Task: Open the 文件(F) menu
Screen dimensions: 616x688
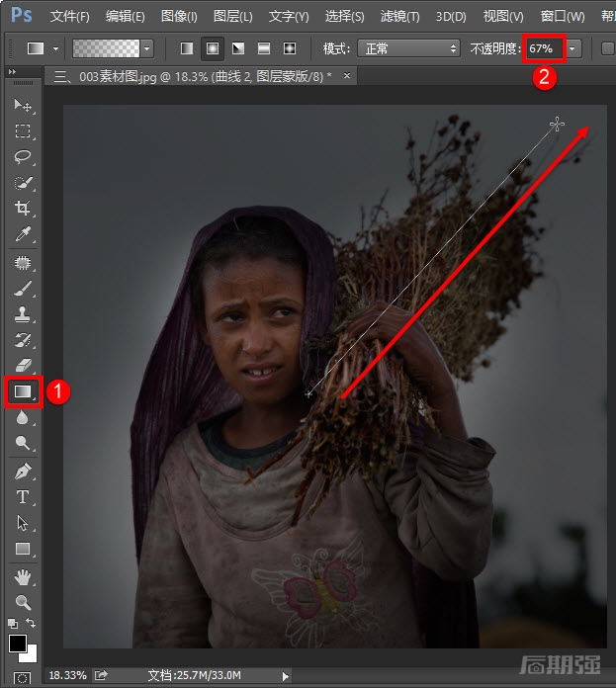Action: pos(70,17)
